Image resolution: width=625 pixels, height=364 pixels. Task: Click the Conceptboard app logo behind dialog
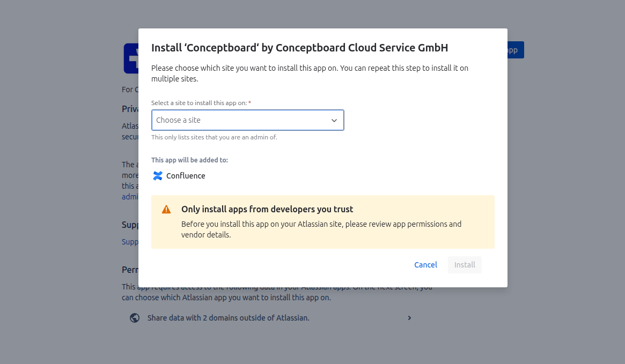click(x=131, y=58)
